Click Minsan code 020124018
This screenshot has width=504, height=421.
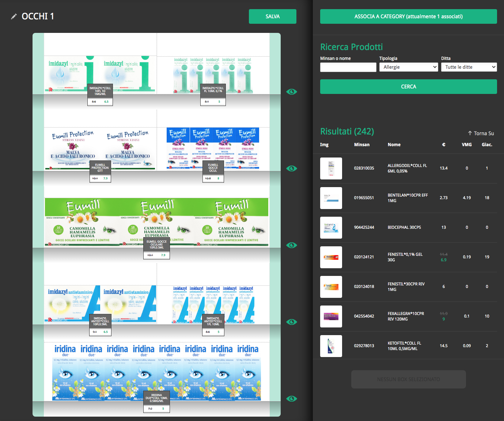(x=364, y=287)
